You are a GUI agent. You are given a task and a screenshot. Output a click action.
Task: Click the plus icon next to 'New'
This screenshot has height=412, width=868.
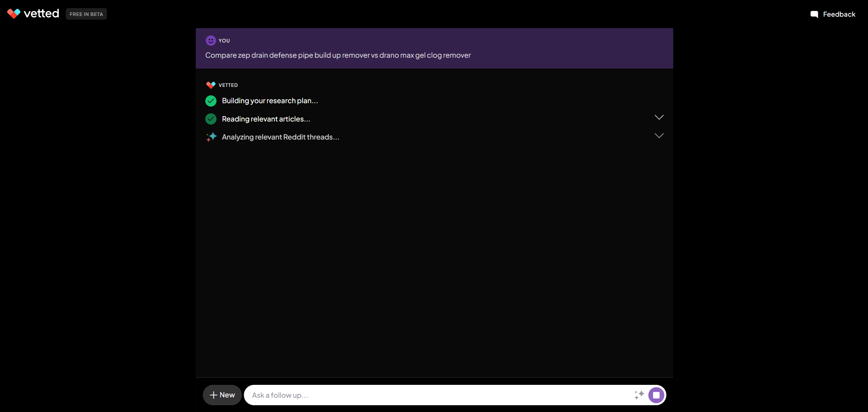coord(214,395)
